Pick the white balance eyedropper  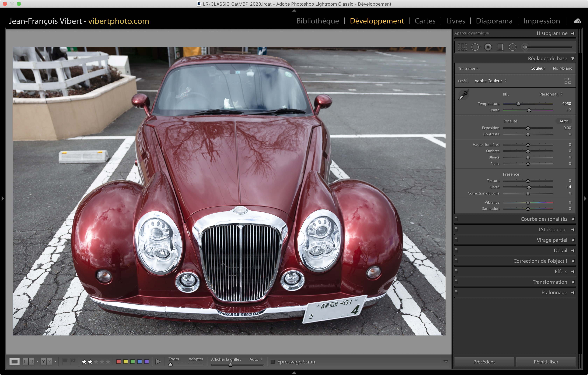click(x=463, y=95)
